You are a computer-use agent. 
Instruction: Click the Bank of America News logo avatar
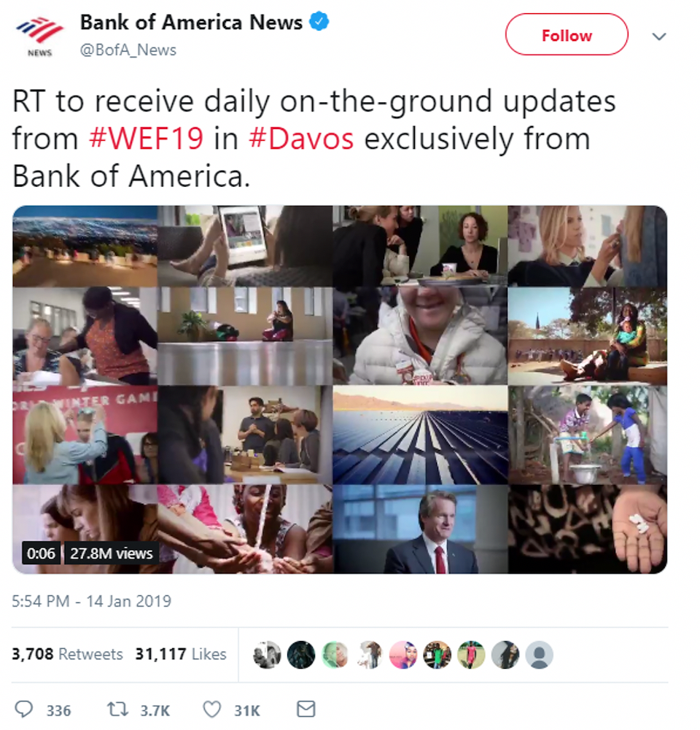click(40, 36)
